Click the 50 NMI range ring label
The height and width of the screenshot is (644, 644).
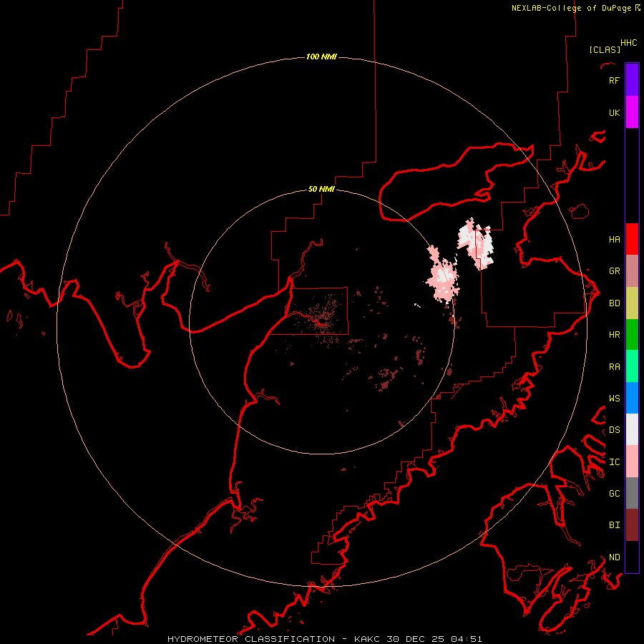[x=321, y=189]
